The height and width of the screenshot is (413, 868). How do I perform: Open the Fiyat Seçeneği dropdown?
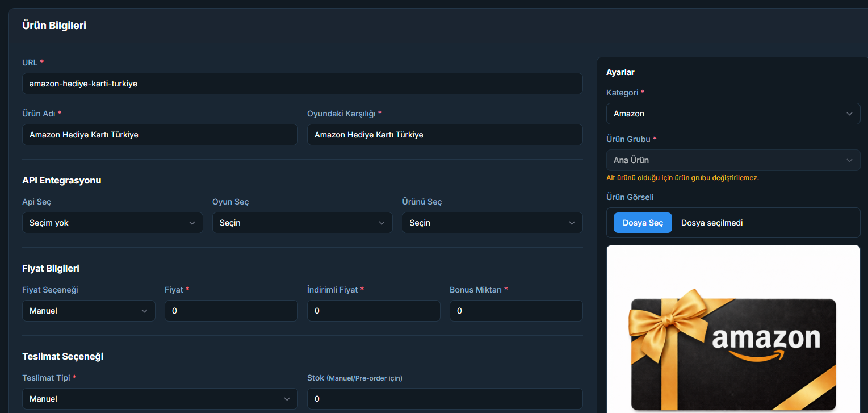[89, 311]
